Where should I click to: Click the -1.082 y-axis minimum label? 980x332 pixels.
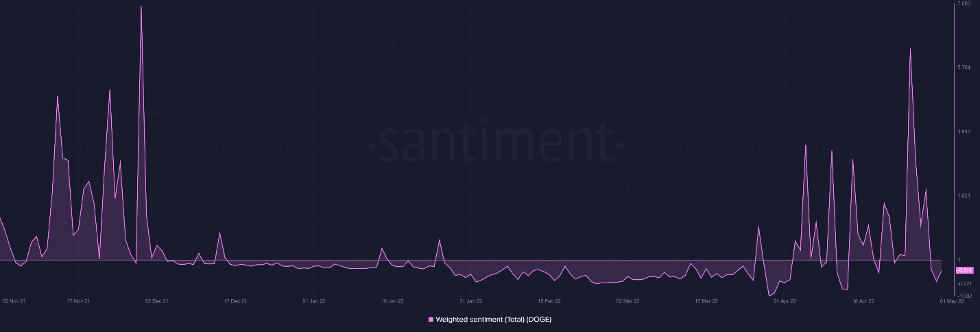click(964, 296)
